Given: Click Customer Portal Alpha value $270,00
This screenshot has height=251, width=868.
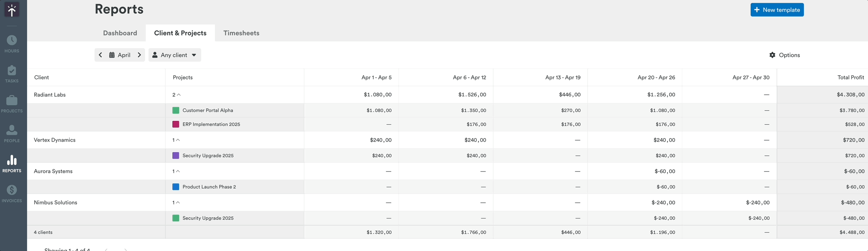Looking at the screenshot, I should [x=571, y=110].
